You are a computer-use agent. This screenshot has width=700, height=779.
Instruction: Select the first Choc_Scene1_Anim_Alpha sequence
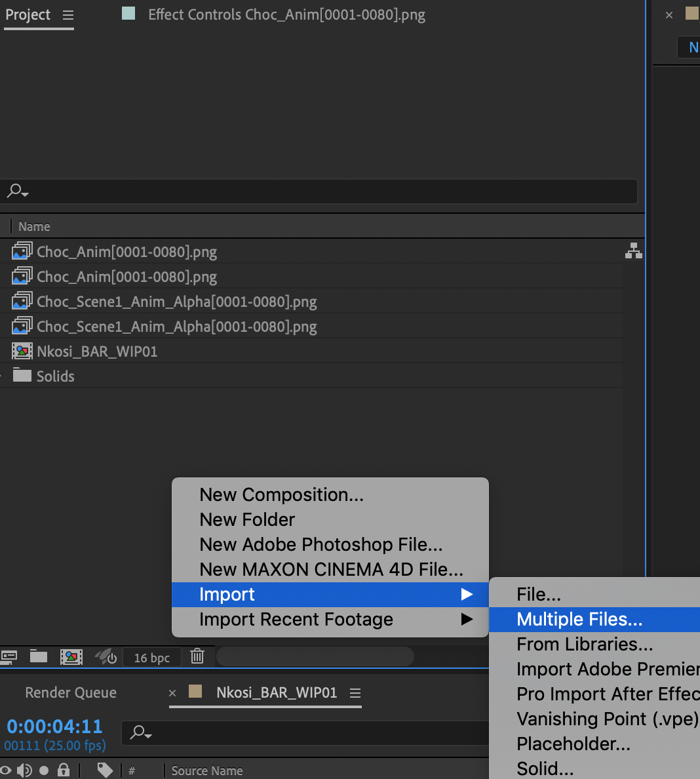tap(177, 302)
